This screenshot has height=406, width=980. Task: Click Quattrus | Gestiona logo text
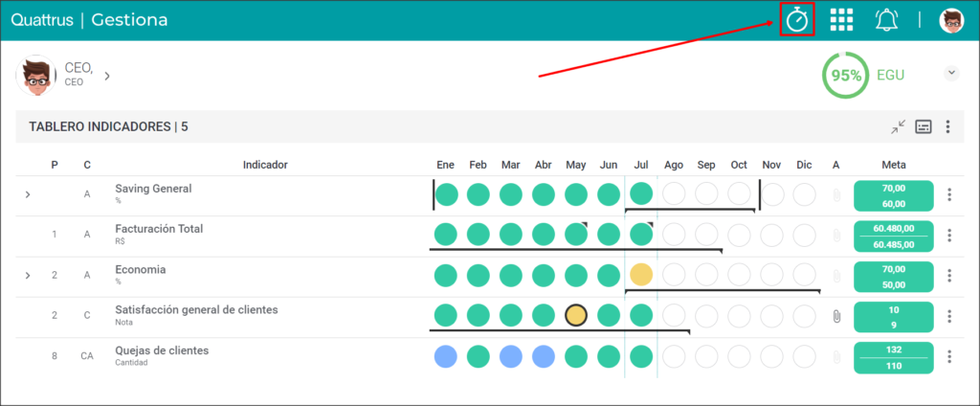click(89, 20)
